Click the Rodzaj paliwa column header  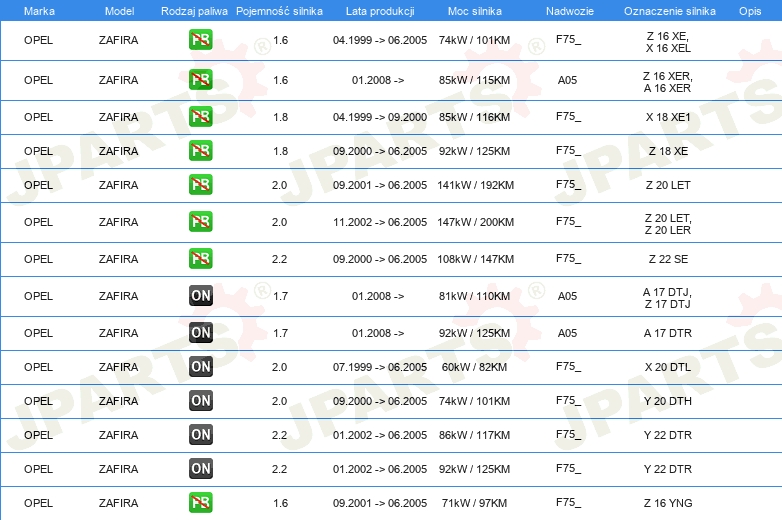[194, 11]
